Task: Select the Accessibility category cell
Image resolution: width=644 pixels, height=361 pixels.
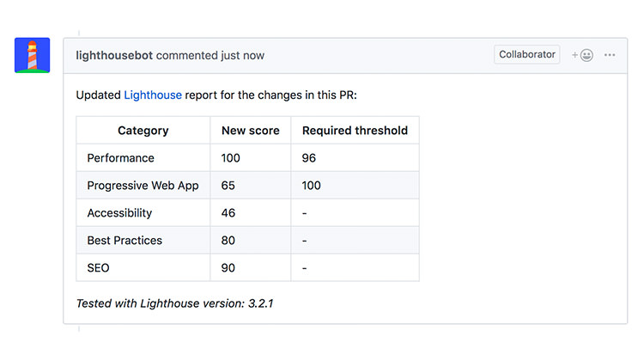Action: (119, 213)
